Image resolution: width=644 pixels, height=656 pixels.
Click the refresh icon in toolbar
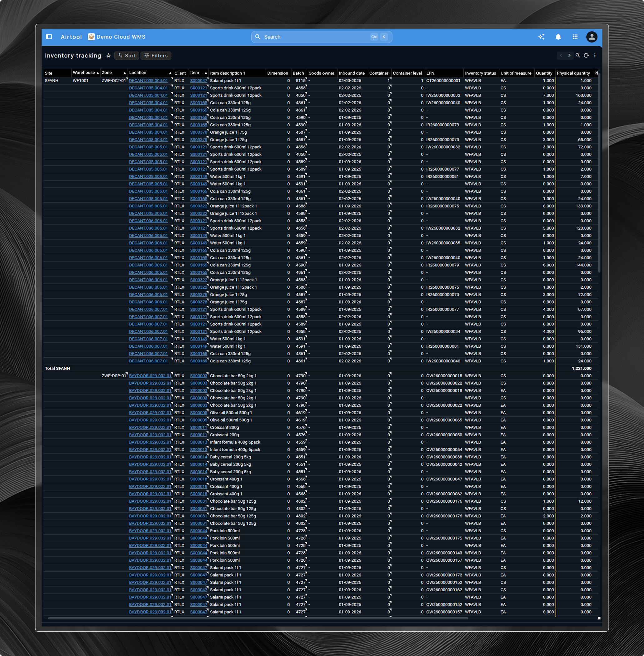(586, 56)
